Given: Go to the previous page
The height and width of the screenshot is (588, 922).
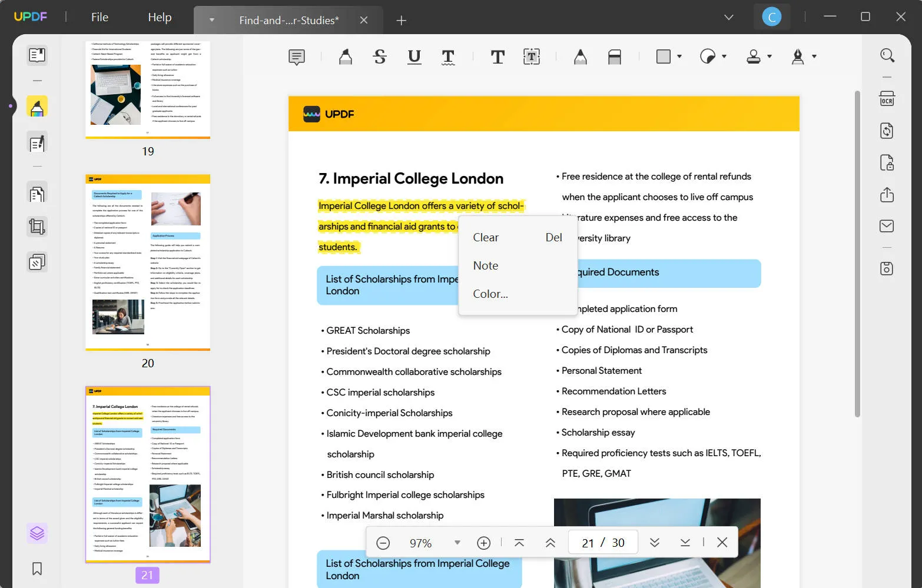Looking at the screenshot, I should point(550,543).
